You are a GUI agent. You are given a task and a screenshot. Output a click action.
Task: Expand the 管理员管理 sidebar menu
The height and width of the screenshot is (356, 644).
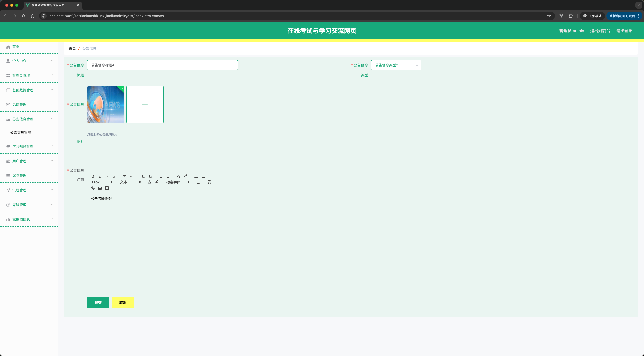(29, 75)
